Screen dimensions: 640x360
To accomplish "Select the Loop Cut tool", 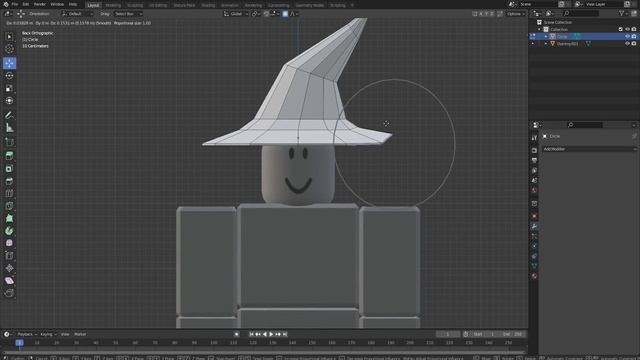I will [9, 193].
